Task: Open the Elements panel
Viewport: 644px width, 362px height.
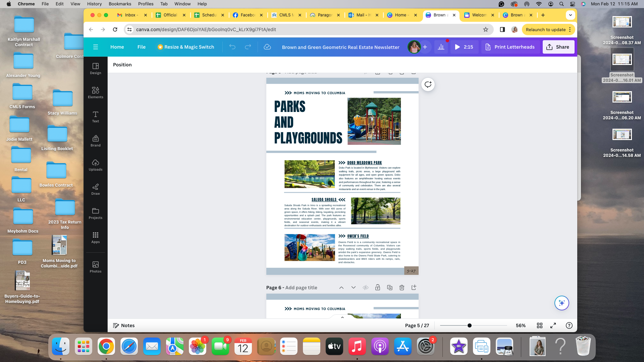Action: (x=96, y=93)
